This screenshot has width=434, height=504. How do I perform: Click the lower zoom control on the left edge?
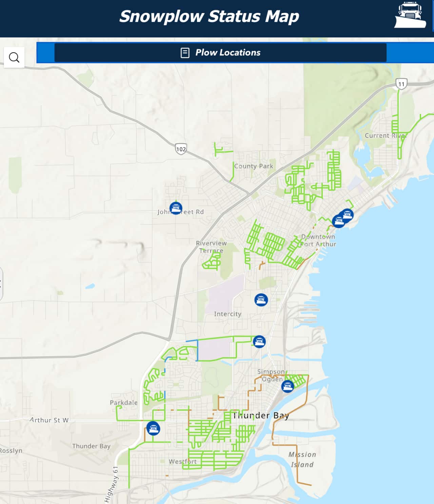[1, 287]
